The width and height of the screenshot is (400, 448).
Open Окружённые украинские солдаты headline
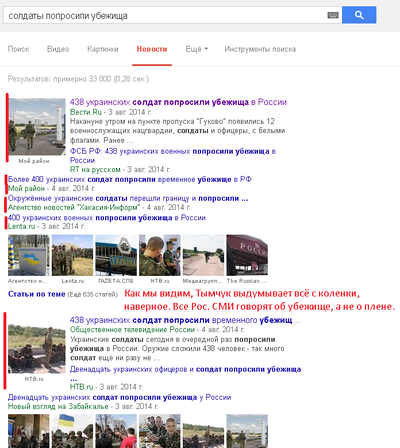128,198
